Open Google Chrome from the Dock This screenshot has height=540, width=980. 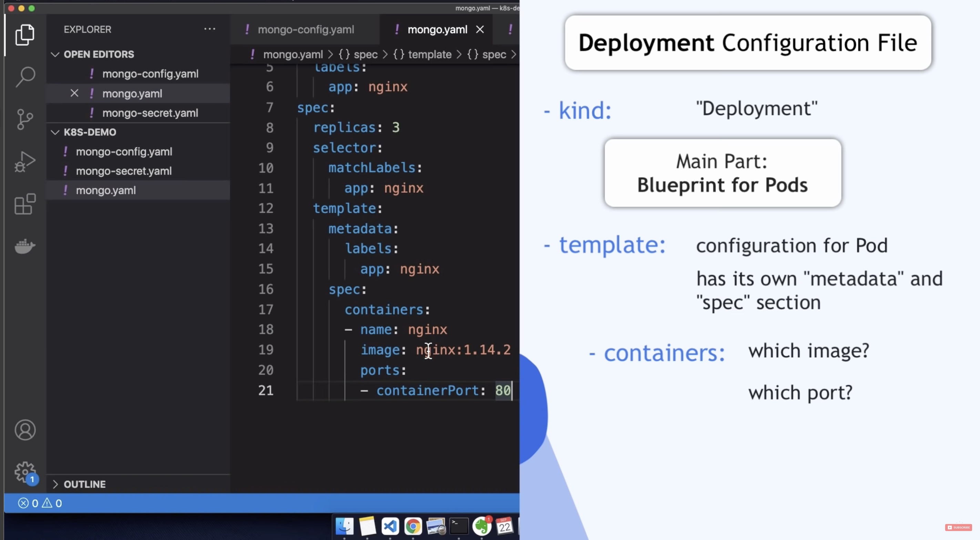[x=413, y=526]
